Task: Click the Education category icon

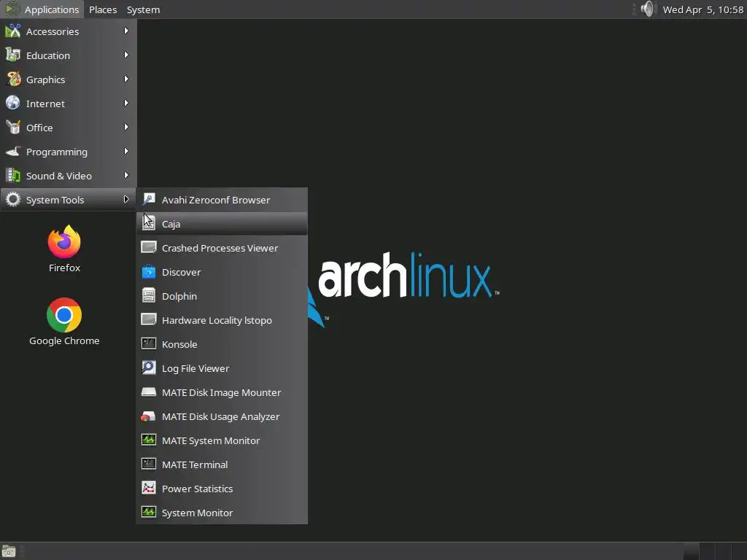Action: (x=13, y=55)
